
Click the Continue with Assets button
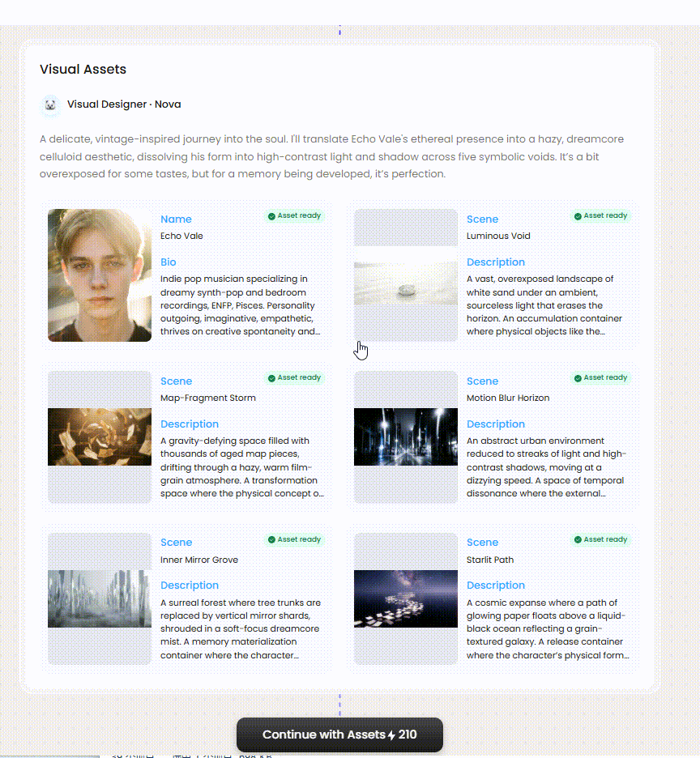(x=339, y=735)
